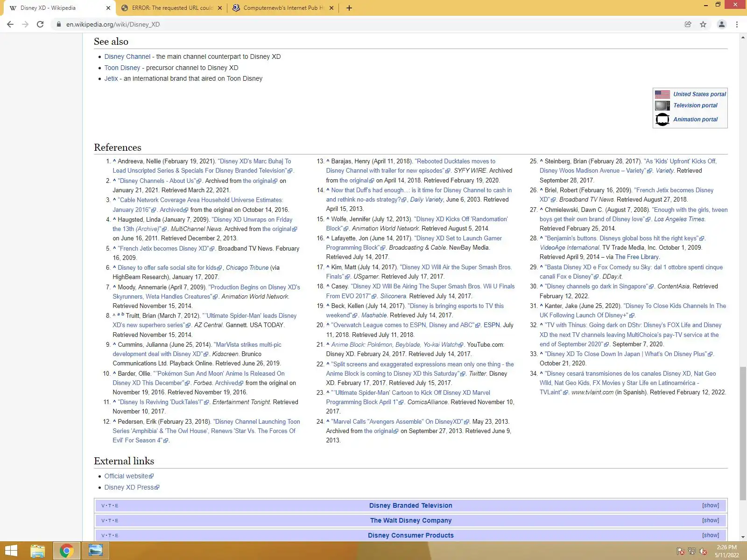Expand the Disney Consumer Products navbox
Screen dimensions: 747x560
pos(710,535)
